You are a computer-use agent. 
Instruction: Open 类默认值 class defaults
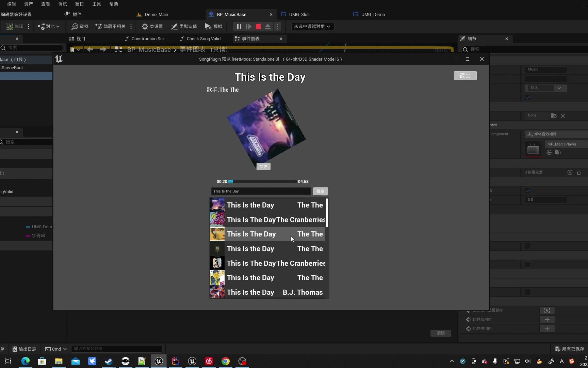[x=184, y=27]
